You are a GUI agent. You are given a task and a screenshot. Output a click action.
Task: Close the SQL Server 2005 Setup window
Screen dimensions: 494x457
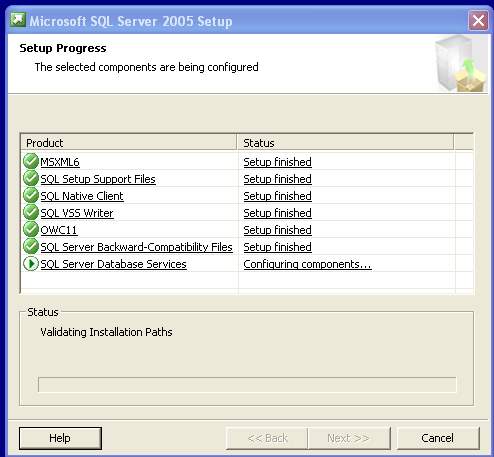tap(478, 21)
